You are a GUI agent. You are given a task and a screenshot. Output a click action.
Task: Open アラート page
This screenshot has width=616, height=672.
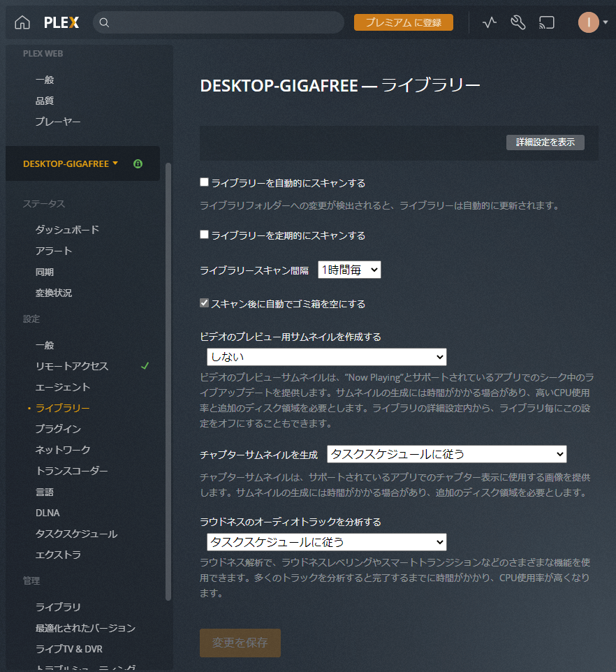54,251
